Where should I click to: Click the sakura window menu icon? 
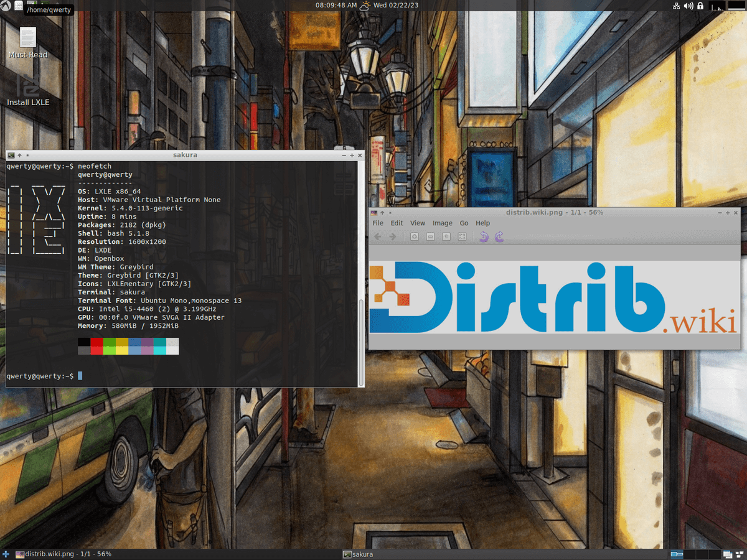(x=11, y=155)
